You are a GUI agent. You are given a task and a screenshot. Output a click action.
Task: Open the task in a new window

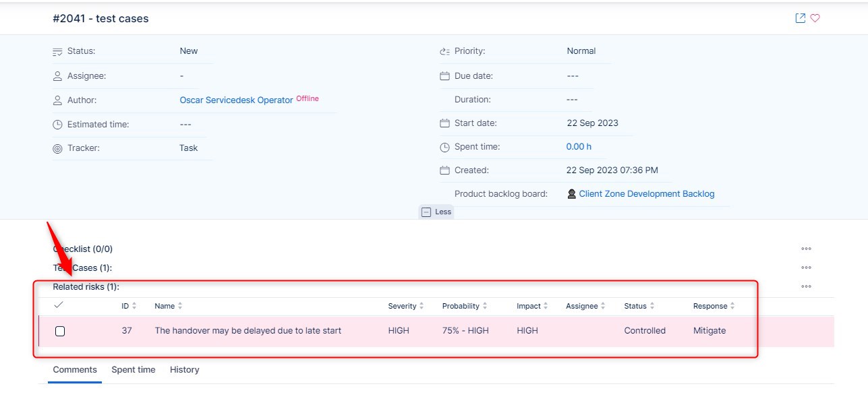point(800,18)
